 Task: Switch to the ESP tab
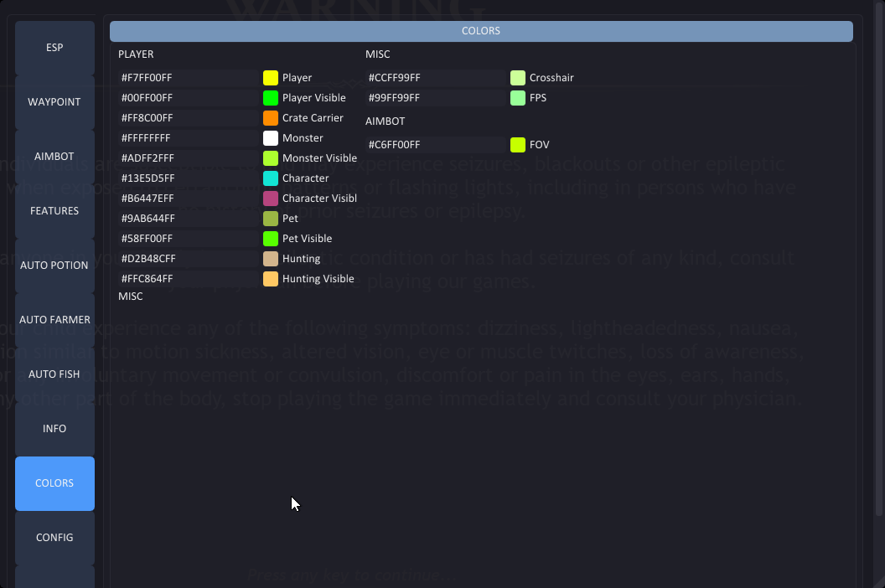54,48
